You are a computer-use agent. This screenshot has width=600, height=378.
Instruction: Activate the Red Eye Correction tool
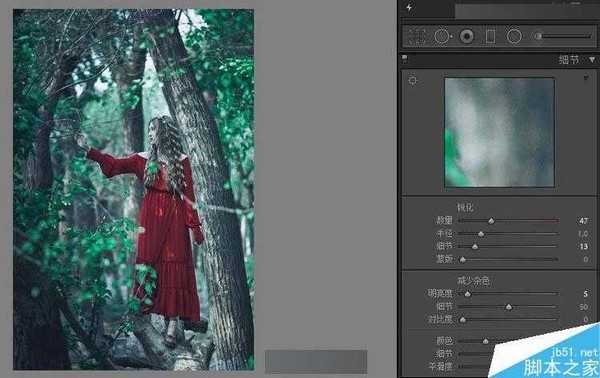point(466,36)
